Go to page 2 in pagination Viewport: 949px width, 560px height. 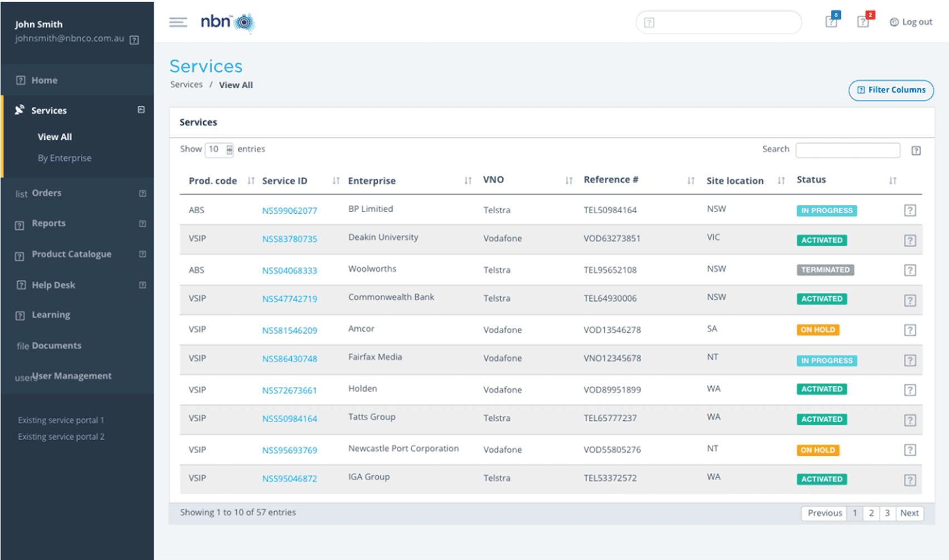872,513
